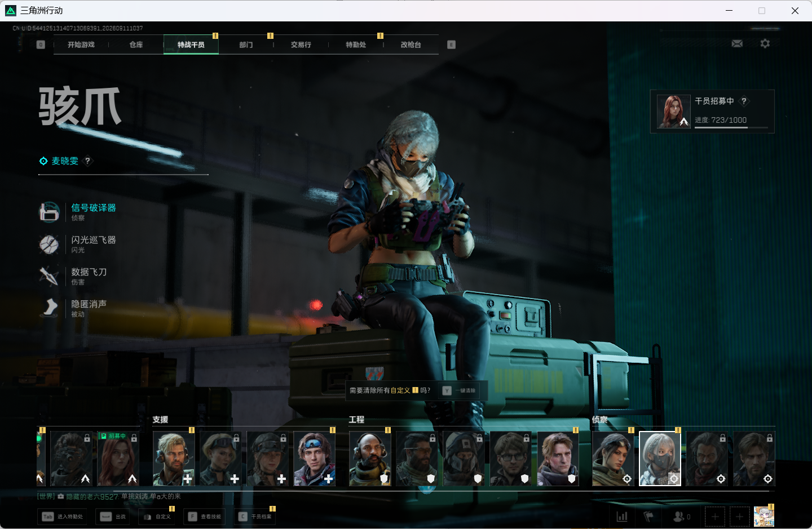812x529 pixels.
Task: Select the bald bearded engineer operator
Action: click(x=370, y=459)
